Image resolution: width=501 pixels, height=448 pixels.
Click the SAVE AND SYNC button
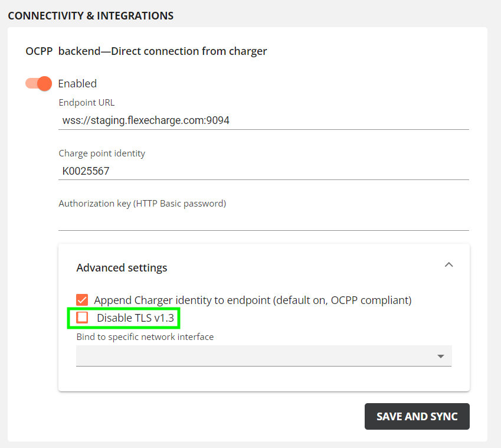[417, 416]
